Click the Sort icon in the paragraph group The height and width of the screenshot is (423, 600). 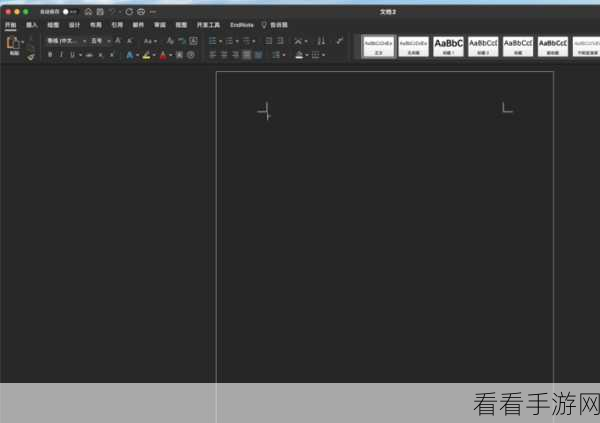[321, 41]
